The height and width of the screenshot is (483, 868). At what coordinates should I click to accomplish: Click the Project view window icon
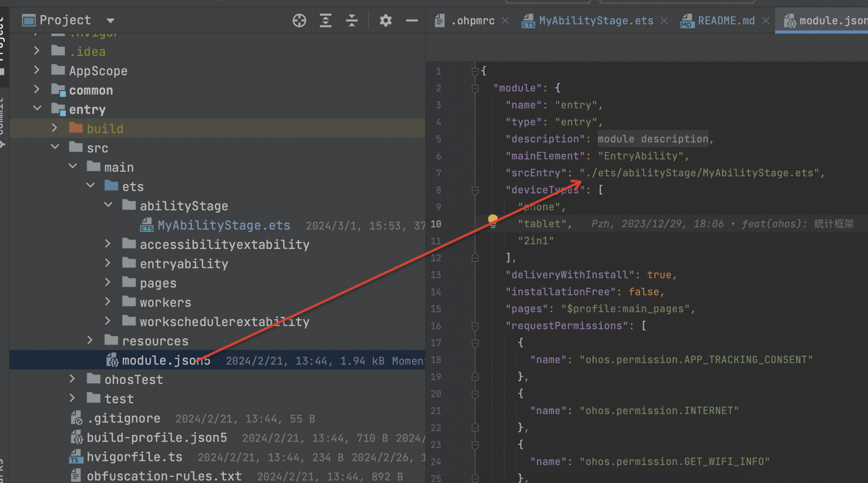click(x=29, y=21)
